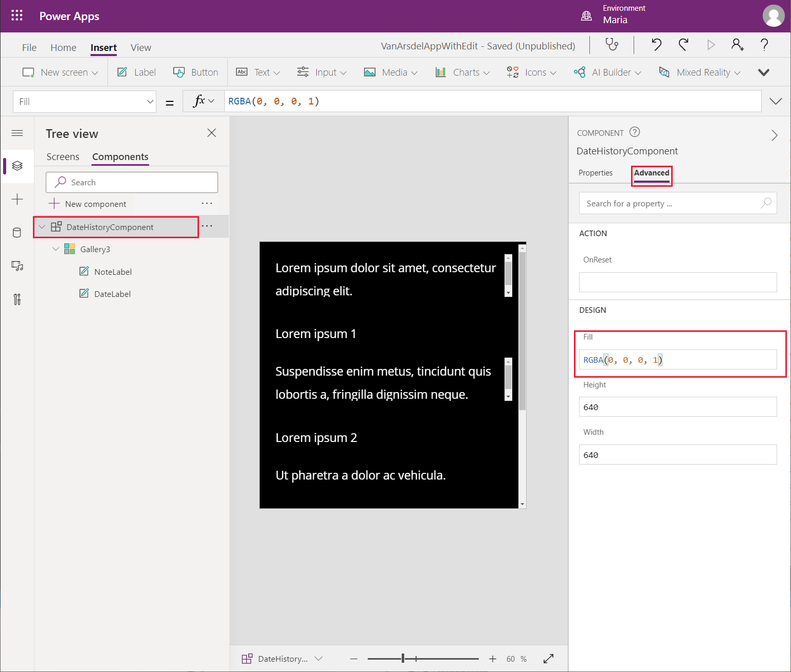Image resolution: width=791 pixels, height=672 pixels.
Task: Open the Data cylinder icon
Action: [x=17, y=233]
